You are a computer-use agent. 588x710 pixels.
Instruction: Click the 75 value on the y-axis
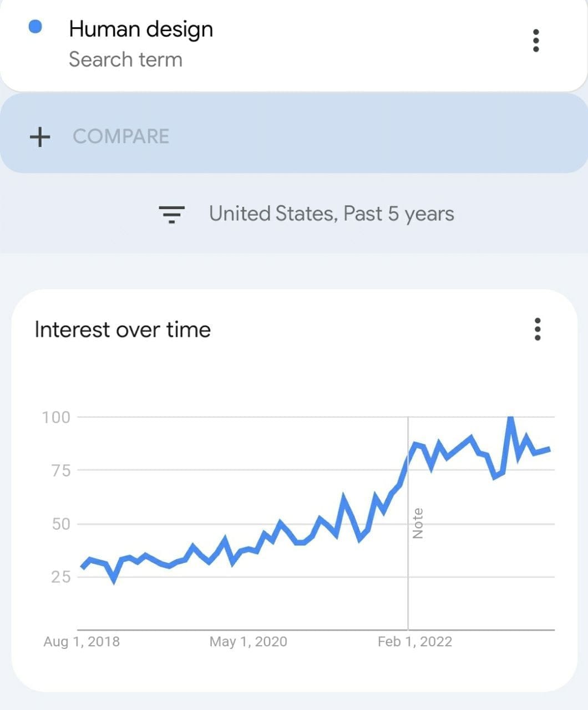click(61, 470)
